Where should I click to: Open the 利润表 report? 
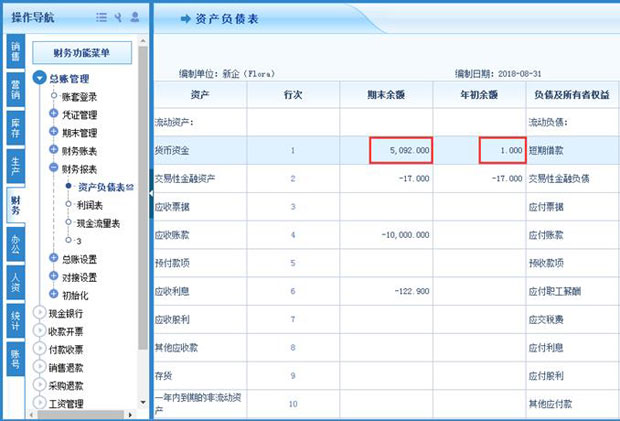tap(90, 205)
